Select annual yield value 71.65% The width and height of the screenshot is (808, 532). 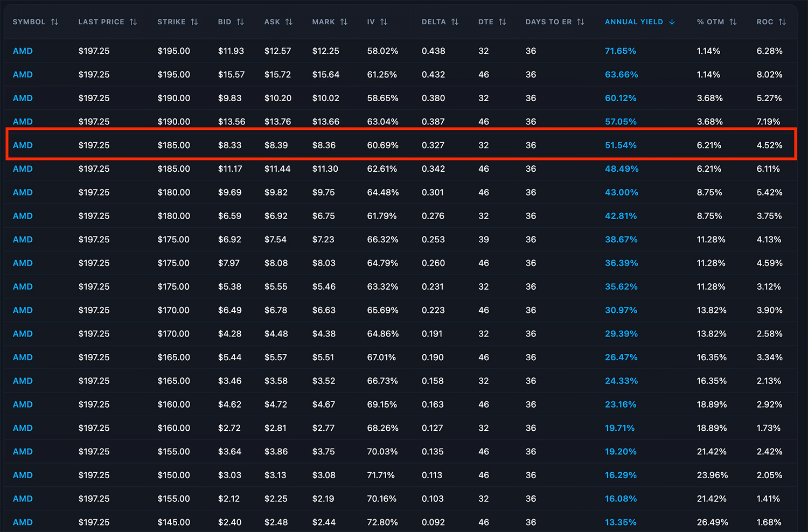click(x=621, y=51)
